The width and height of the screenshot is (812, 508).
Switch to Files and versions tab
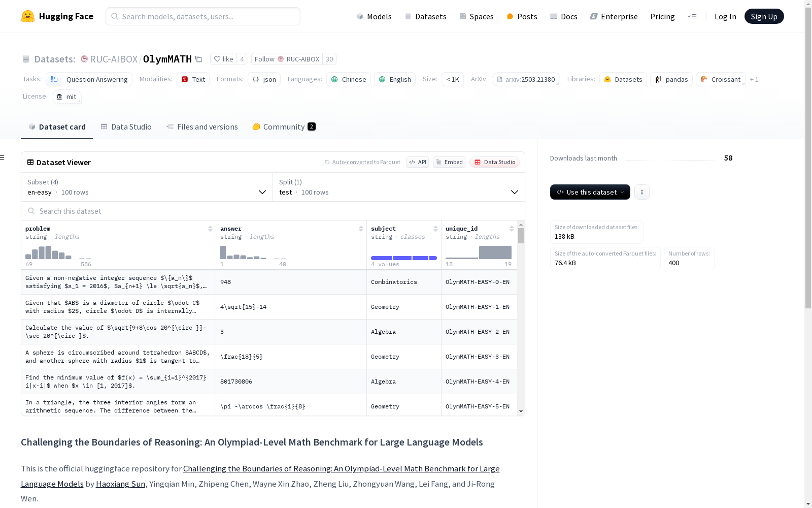coord(202,127)
